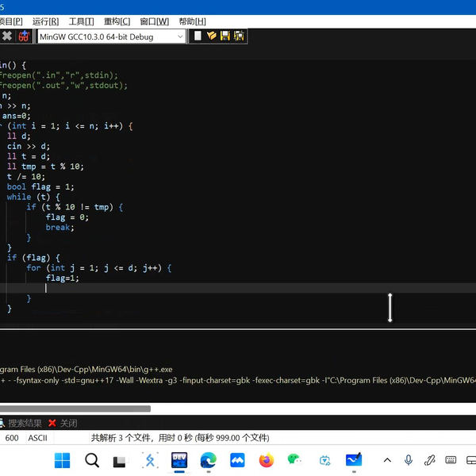
Task: Open the Windows Start menu
Action: 63,460
